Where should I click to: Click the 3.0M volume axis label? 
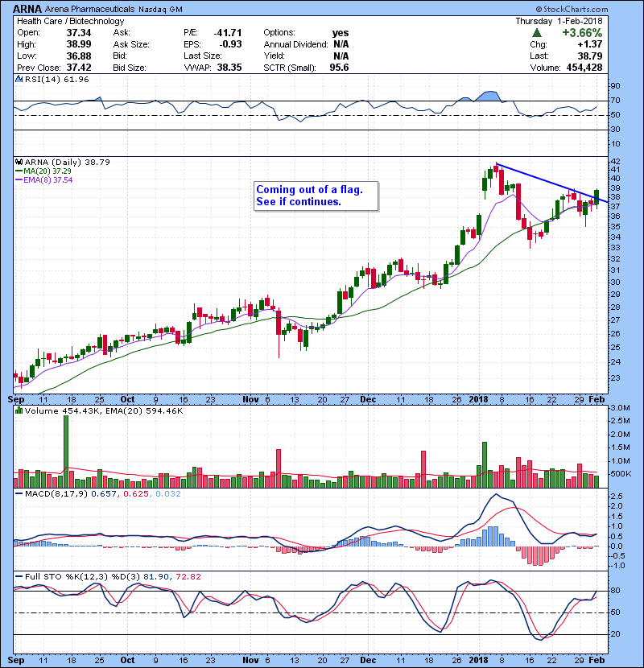[x=620, y=408]
